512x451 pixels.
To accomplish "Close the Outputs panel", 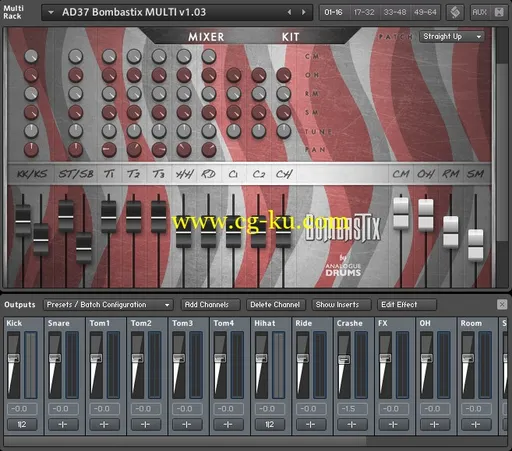I will (502, 304).
